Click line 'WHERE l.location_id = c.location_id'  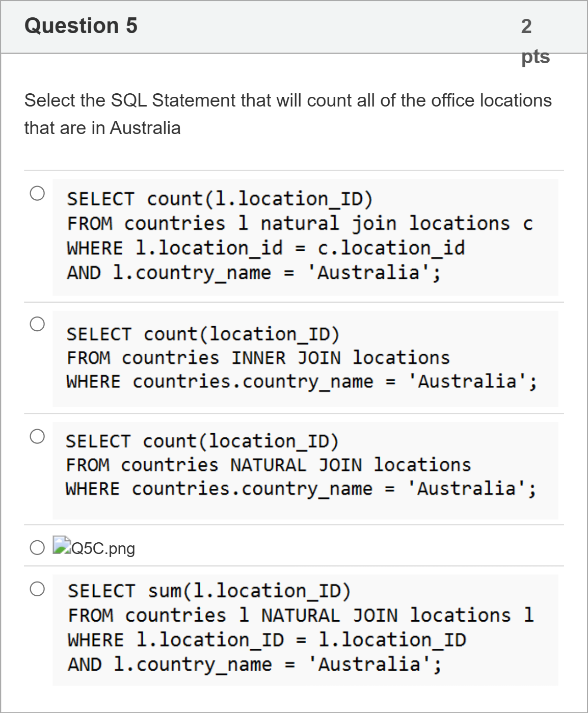click(265, 248)
